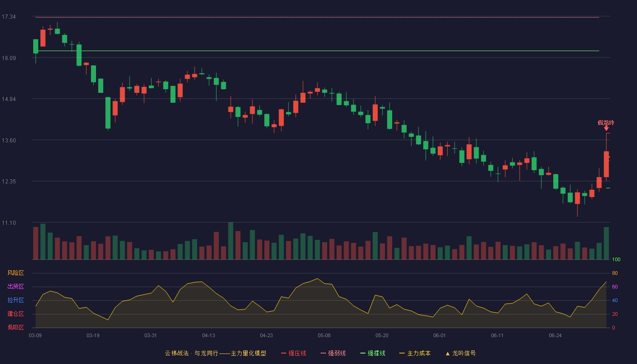Click the 05-20 date label
Viewport: 637px width, 364px height.
[382, 335]
